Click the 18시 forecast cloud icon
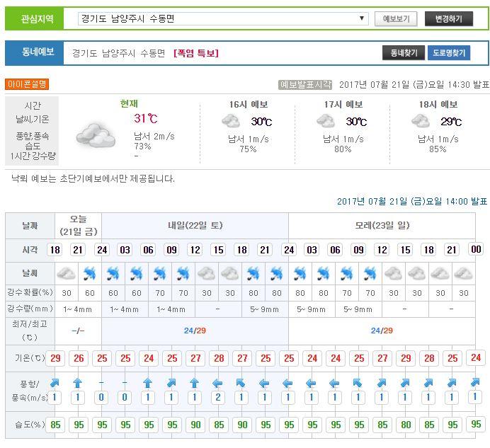The height and width of the screenshot is (448, 490). [421, 121]
